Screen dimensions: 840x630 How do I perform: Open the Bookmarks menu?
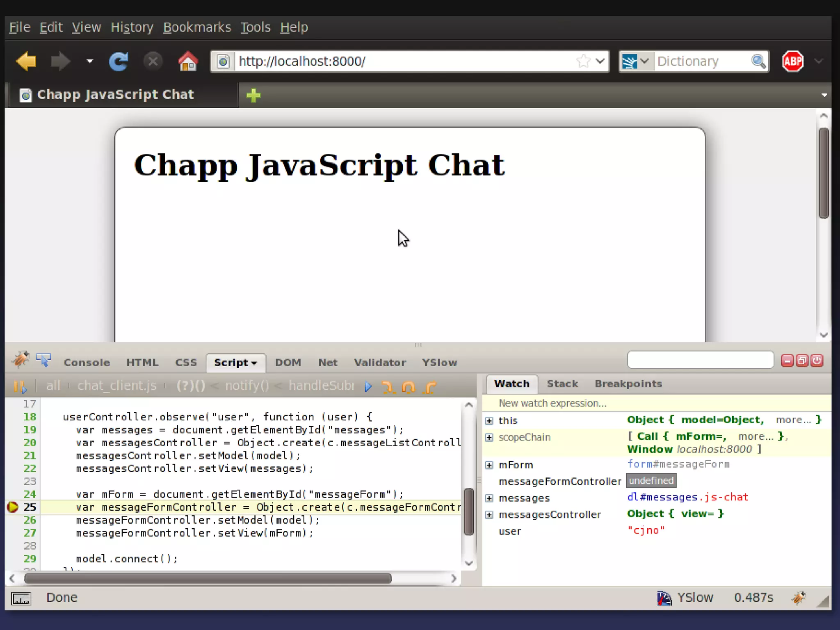click(197, 27)
